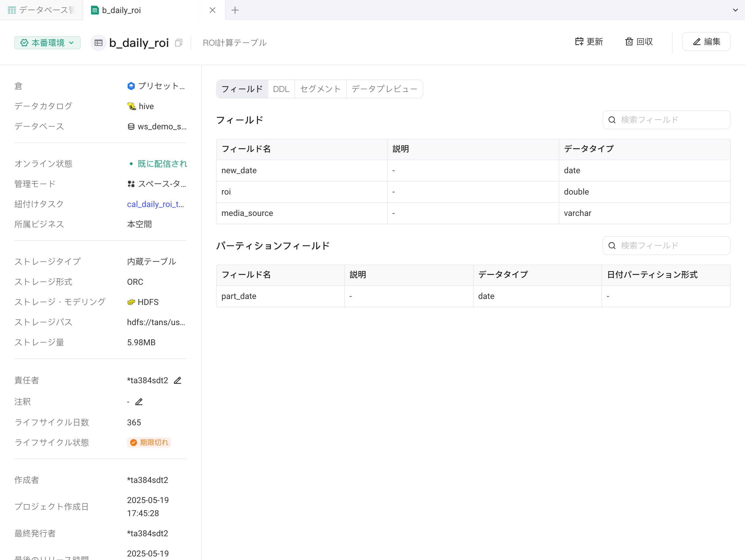
Task: Close the b_daily_roi tab
Action: [213, 10]
